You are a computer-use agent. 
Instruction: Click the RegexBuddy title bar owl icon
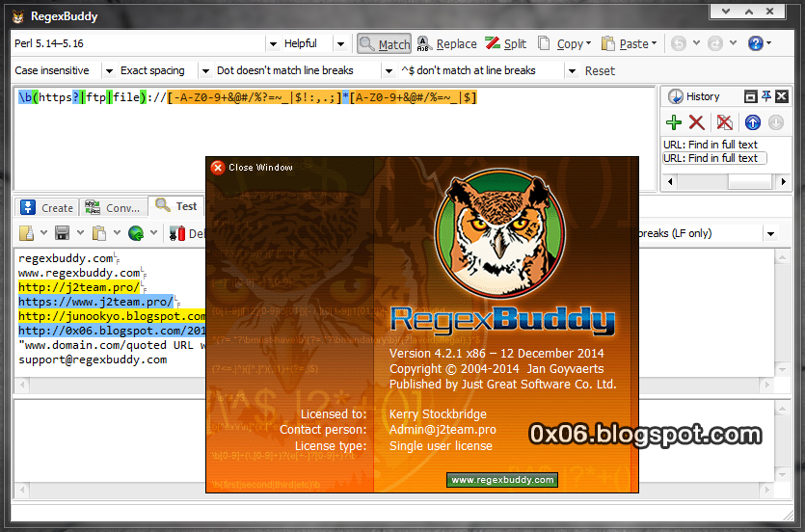pos(18,17)
